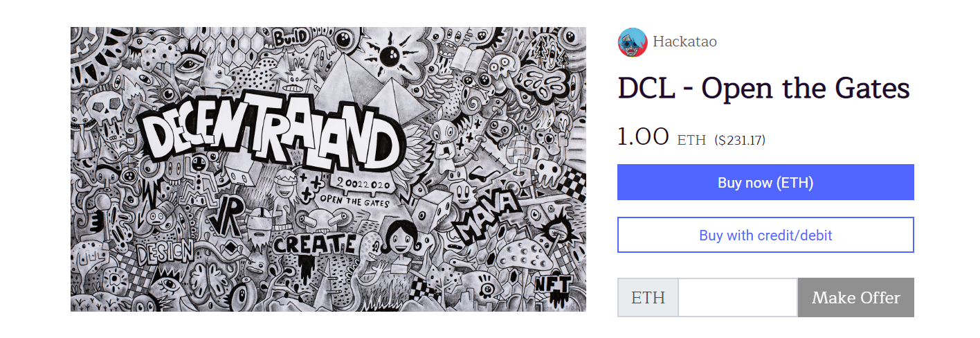Click the NFT sign in artwork corner

coord(553,284)
